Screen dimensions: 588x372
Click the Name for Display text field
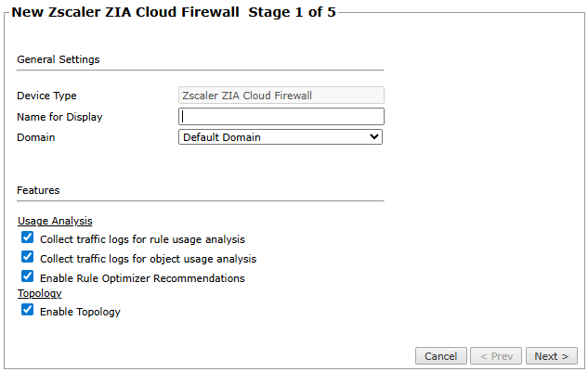click(281, 117)
